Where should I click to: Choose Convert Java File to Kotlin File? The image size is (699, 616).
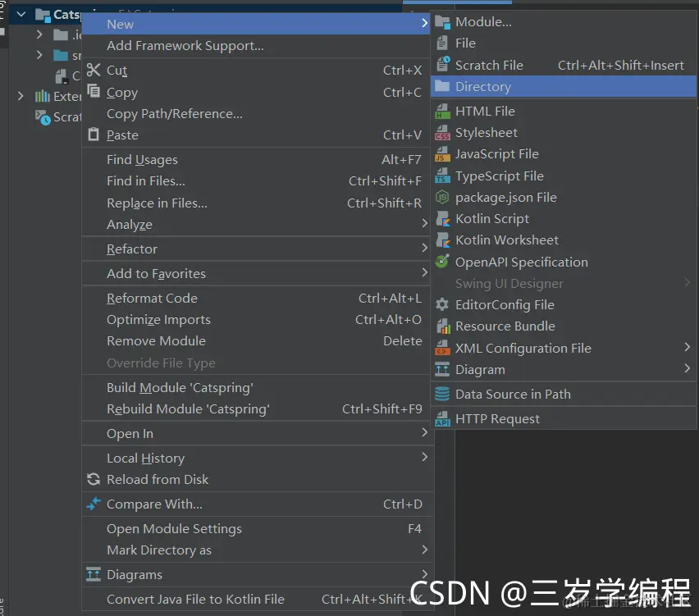256,599
